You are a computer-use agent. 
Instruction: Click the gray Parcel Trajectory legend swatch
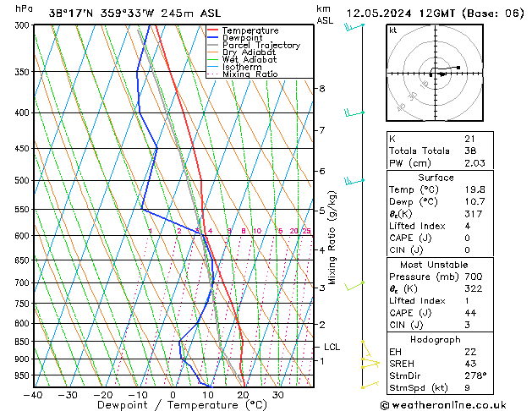(x=213, y=45)
